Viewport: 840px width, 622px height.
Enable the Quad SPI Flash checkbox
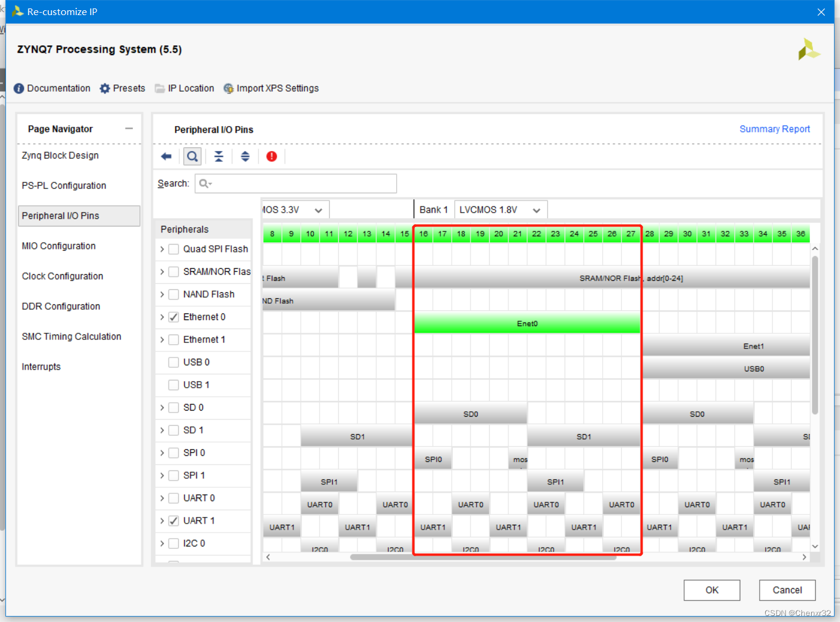click(173, 249)
